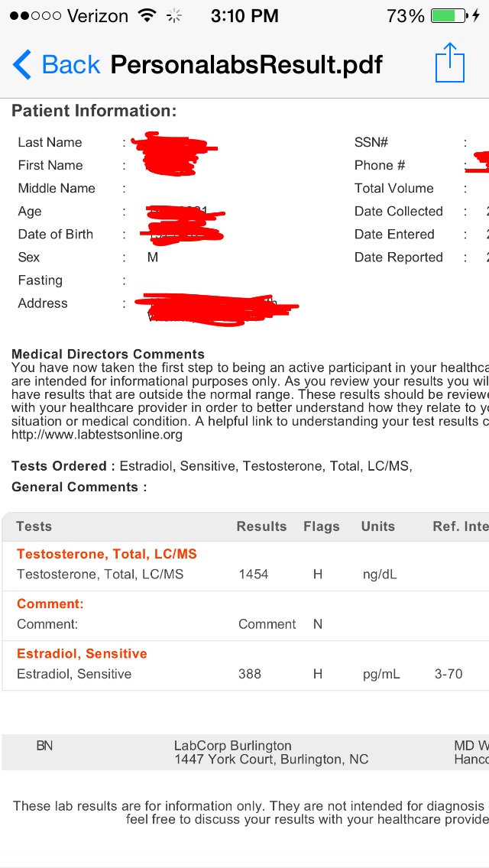Go Back to previous screen

pyautogui.click(x=56, y=64)
